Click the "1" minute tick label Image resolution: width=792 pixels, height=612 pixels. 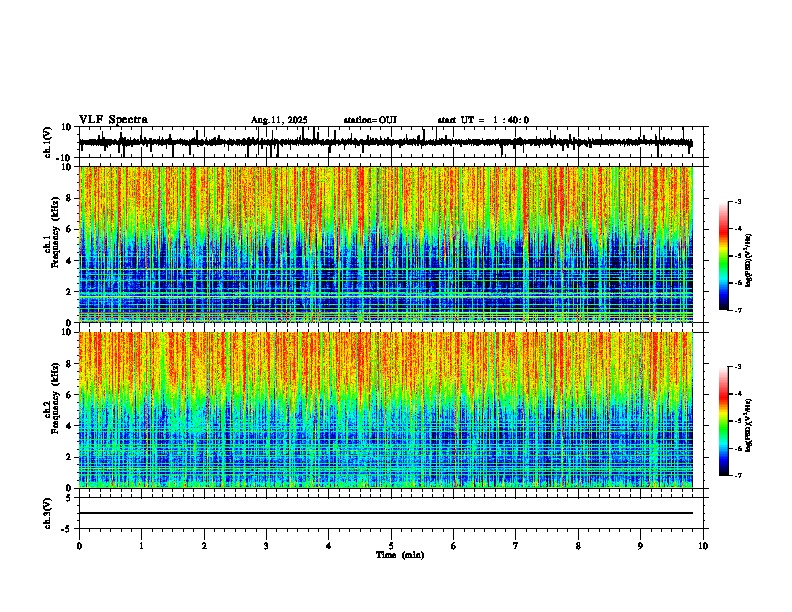pyautogui.click(x=142, y=546)
